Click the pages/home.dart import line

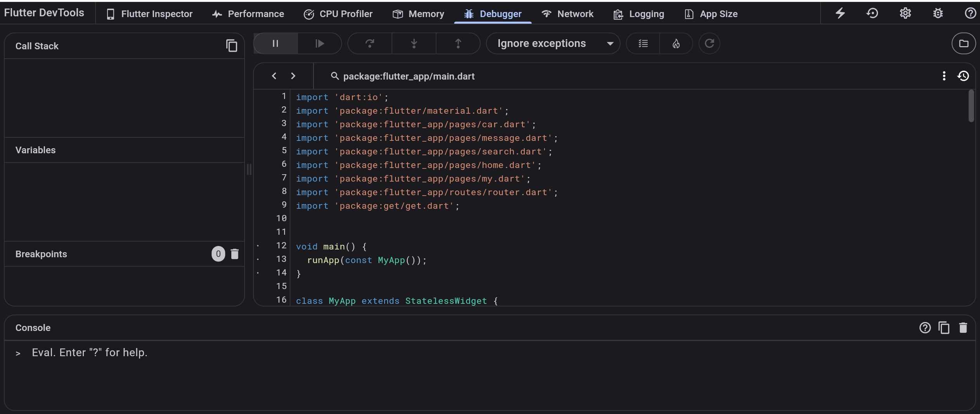click(418, 165)
